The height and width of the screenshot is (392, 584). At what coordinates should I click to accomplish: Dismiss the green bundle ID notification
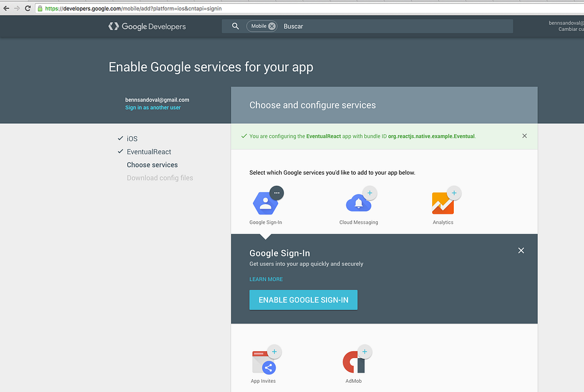(x=524, y=136)
